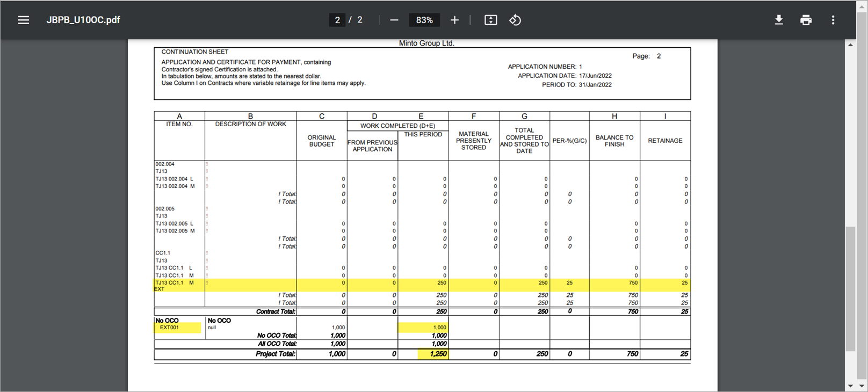The width and height of the screenshot is (868, 392).
Task: Print the PDF document
Action: (806, 20)
